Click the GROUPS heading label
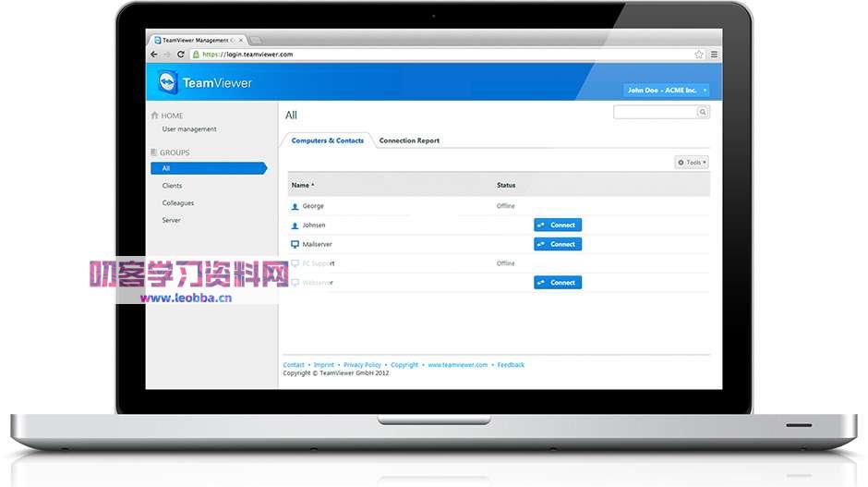 [x=175, y=152]
